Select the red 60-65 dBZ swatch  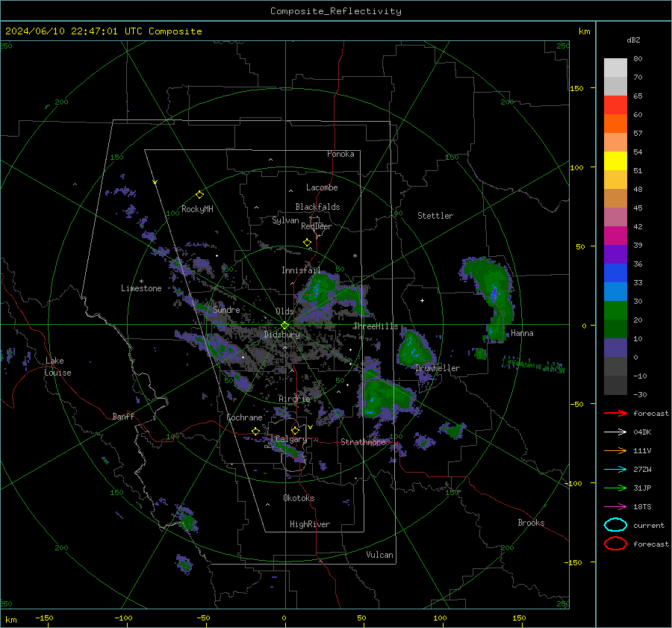[x=615, y=105]
